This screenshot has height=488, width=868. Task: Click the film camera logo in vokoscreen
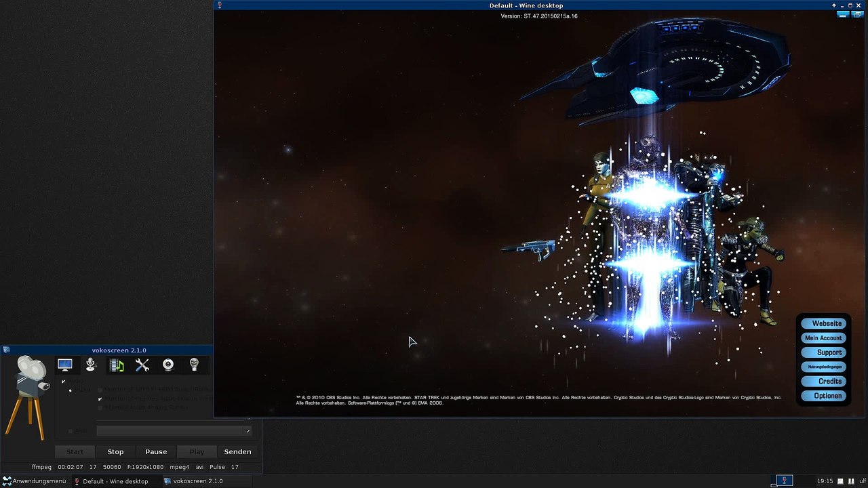click(28, 396)
